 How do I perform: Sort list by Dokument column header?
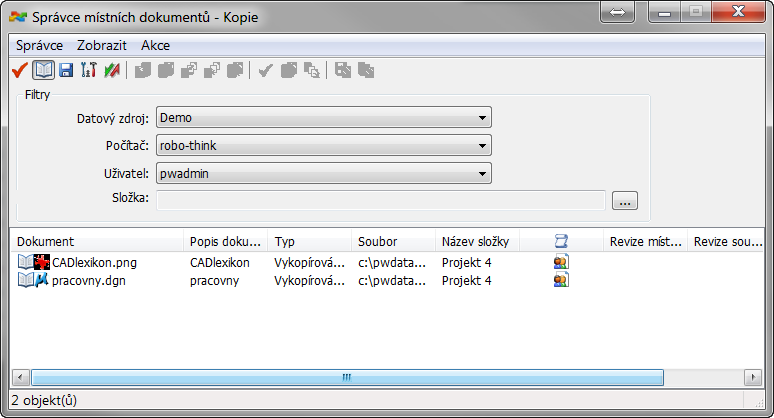[97, 242]
